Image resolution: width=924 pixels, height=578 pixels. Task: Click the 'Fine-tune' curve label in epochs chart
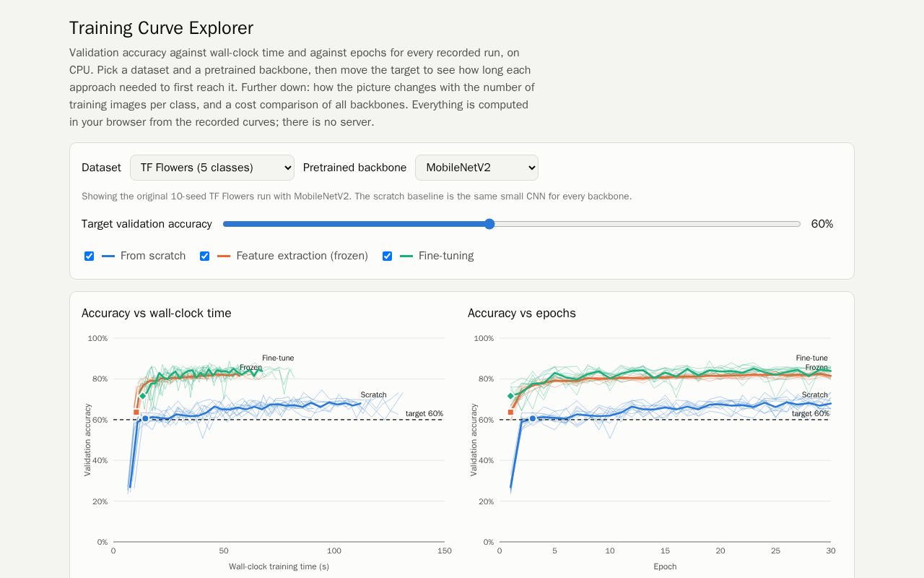[x=812, y=358]
